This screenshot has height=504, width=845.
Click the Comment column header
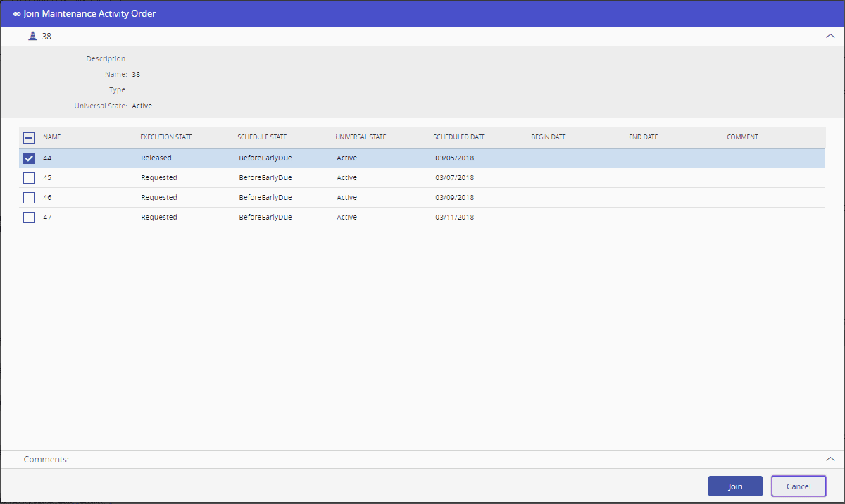pyautogui.click(x=742, y=137)
